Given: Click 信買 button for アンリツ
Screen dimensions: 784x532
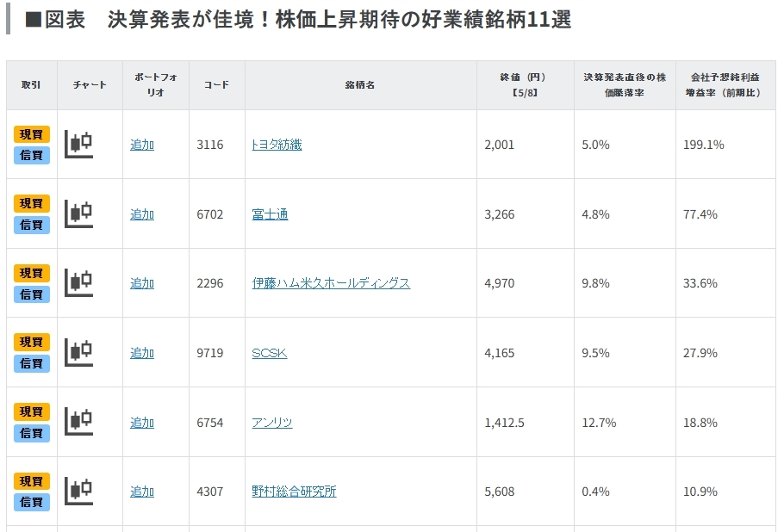Looking at the screenshot, I should coord(32,433).
